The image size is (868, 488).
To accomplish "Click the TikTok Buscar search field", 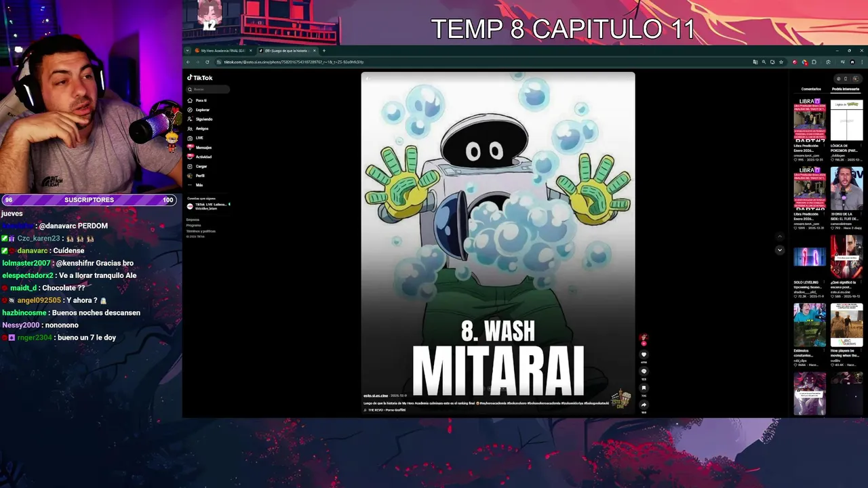I will (208, 89).
